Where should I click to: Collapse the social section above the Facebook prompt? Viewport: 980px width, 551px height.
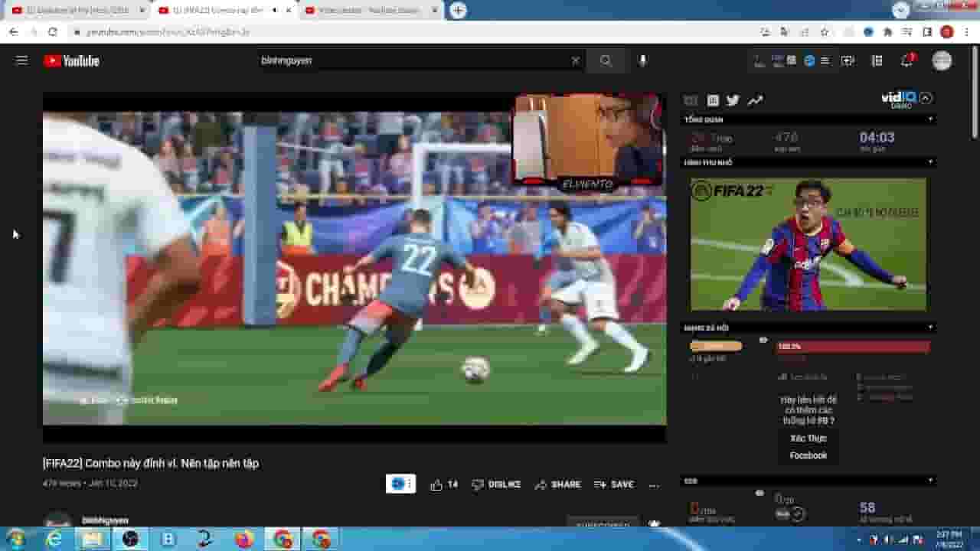tap(930, 328)
